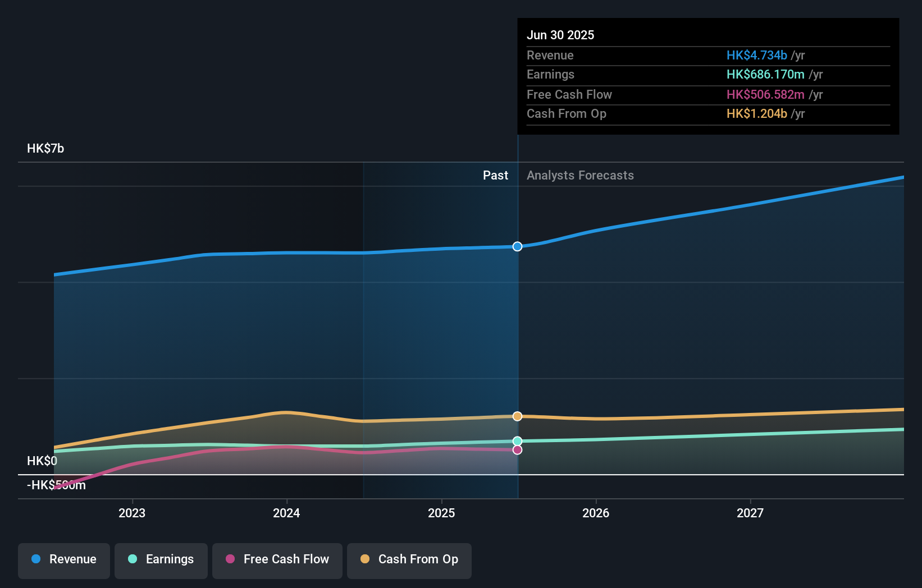Click the Earnings legend color dot

click(133, 559)
